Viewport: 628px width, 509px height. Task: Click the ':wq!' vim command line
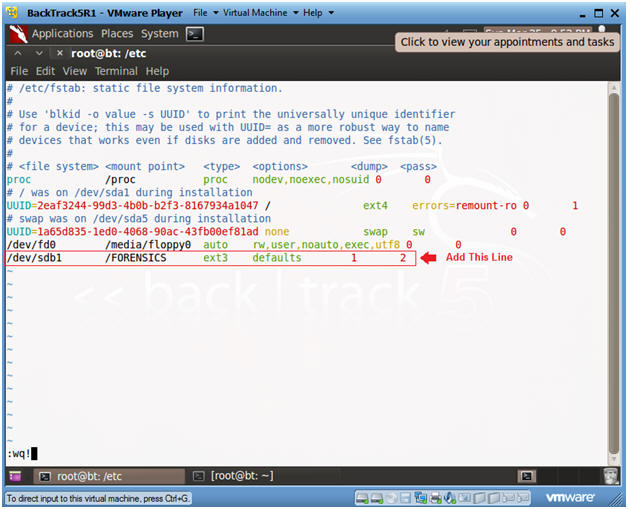tap(22, 454)
